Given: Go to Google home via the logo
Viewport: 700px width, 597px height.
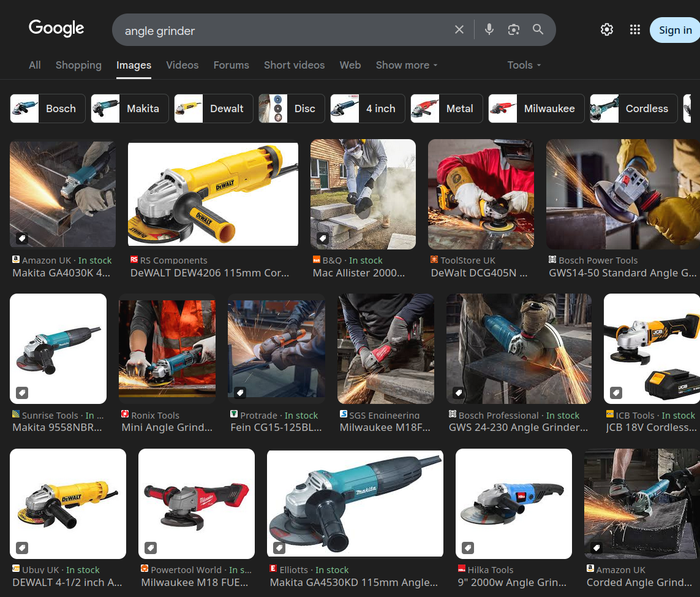Looking at the screenshot, I should (x=56, y=28).
